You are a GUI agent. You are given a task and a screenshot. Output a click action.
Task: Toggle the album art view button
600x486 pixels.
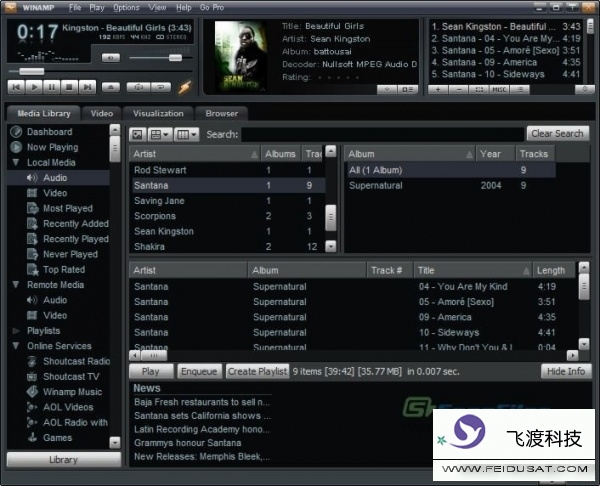(x=137, y=134)
